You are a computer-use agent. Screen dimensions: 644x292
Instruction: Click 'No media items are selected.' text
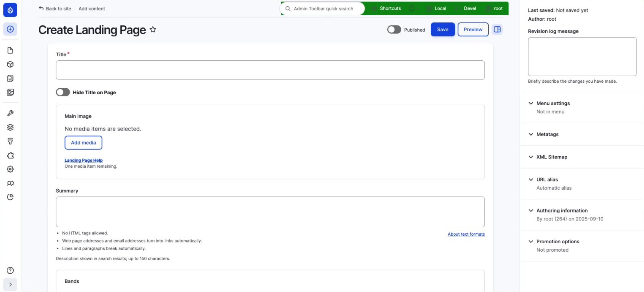tap(103, 129)
